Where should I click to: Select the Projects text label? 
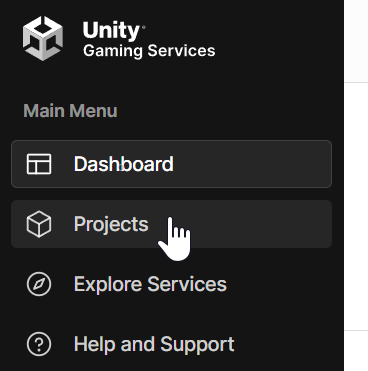pos(111,225)
